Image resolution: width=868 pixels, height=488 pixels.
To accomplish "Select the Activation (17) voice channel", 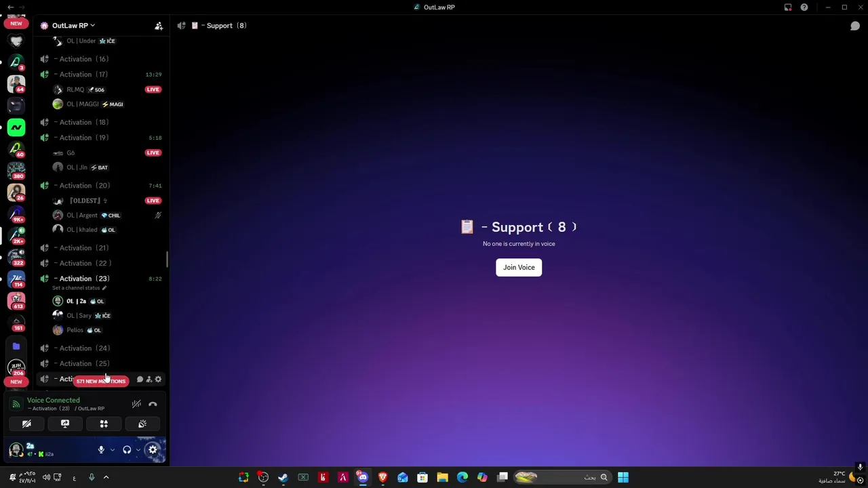I will [x=100, y=75].
